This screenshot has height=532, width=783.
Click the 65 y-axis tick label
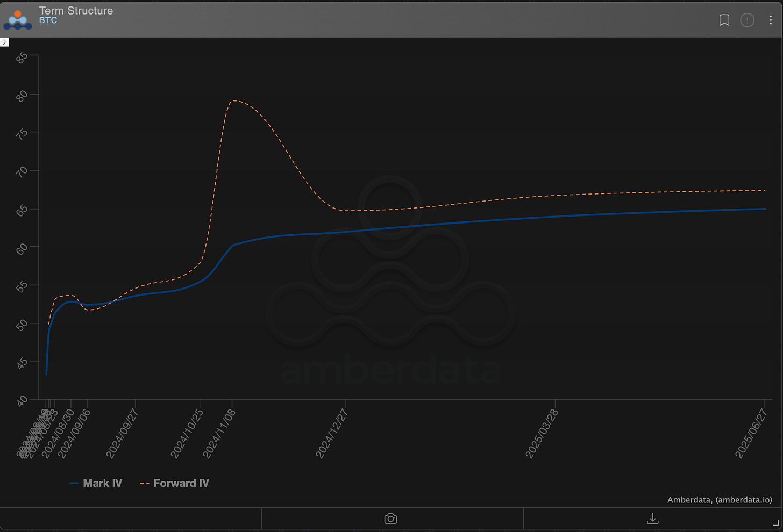[x=22, y=210]
